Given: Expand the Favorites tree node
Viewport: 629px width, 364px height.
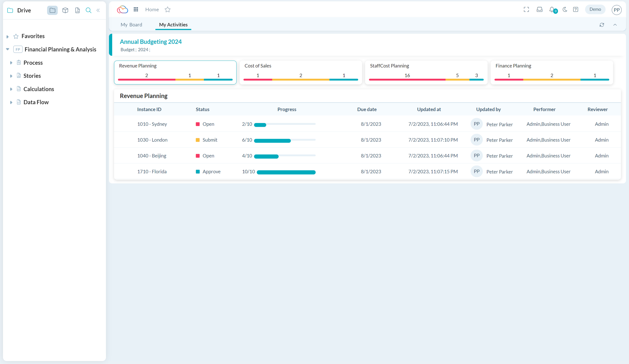Looking at the screenshot, I should coord(8,36).
